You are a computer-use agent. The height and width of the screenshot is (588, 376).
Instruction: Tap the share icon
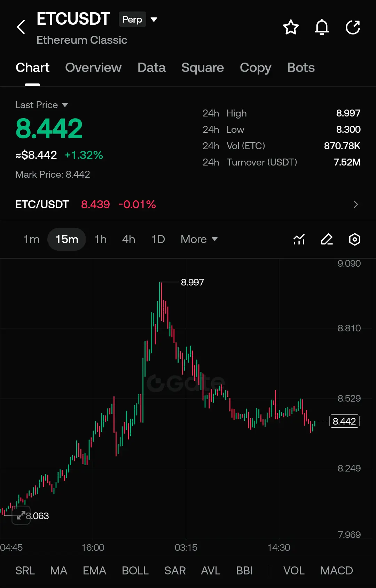click(353, 27)
